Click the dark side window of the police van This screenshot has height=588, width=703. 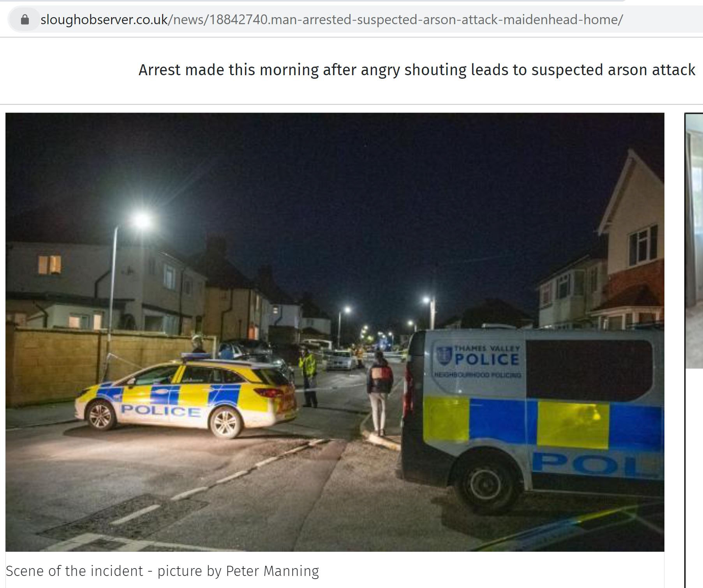589,369
